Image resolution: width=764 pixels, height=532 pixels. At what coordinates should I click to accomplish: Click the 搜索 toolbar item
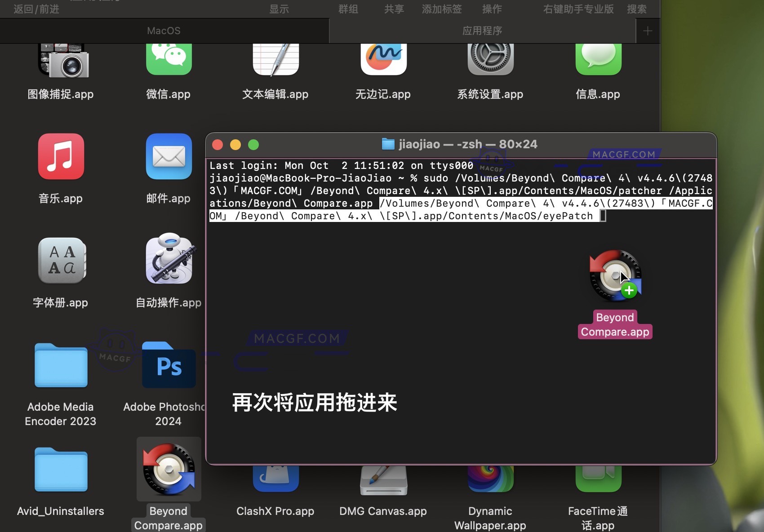tap(637, 9)
